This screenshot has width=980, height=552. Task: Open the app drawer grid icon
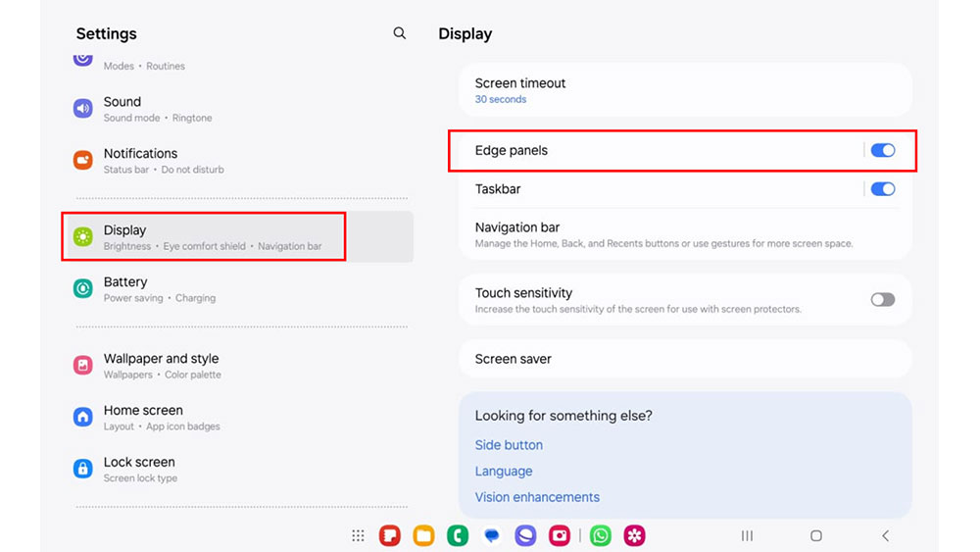pyautogui.click(x=358, y=535)
